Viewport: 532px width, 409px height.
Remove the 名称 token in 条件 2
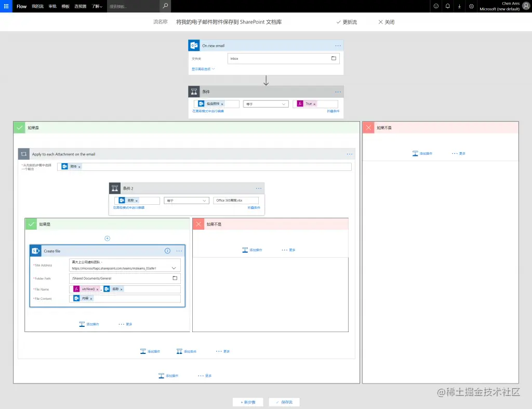tap(137, 201)
